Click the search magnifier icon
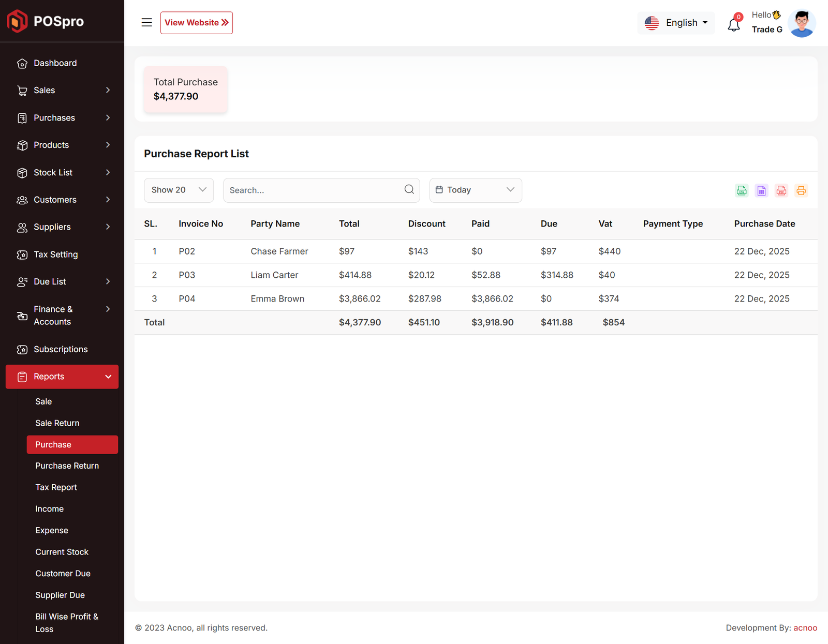This screenshot has width=828, height=644. pyautogui.click(x=409, y=190)
